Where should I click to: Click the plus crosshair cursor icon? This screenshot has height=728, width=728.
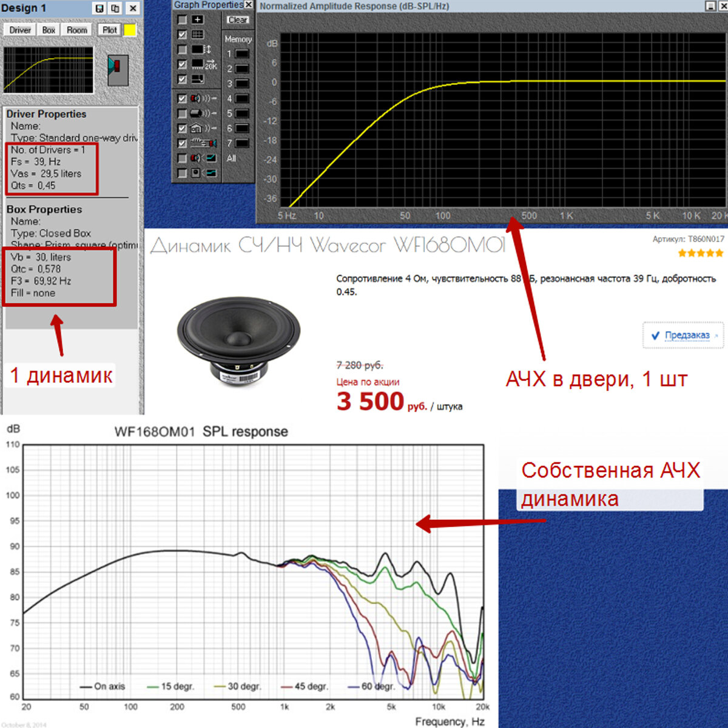[198, 19]
